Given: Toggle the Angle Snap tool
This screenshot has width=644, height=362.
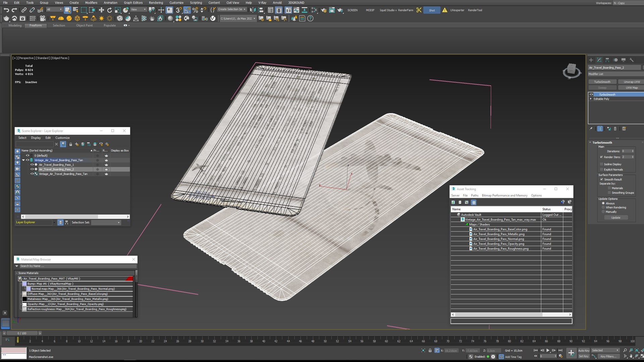Looking at the screenshot, I should point(187,10).
